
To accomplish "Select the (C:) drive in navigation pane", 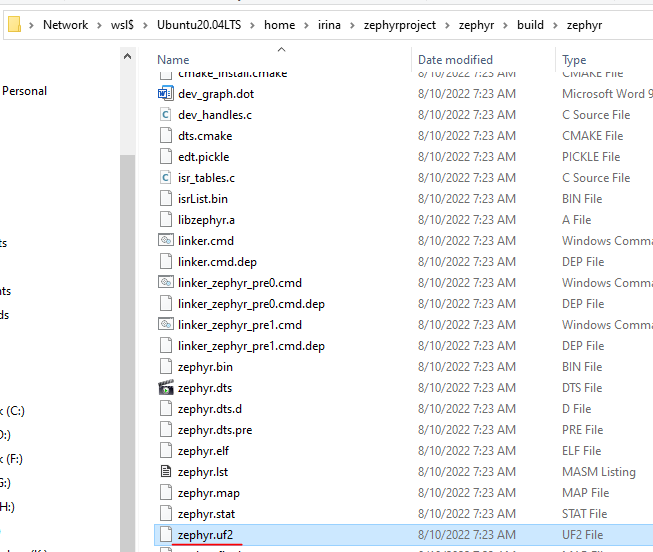I will point(12,411).
